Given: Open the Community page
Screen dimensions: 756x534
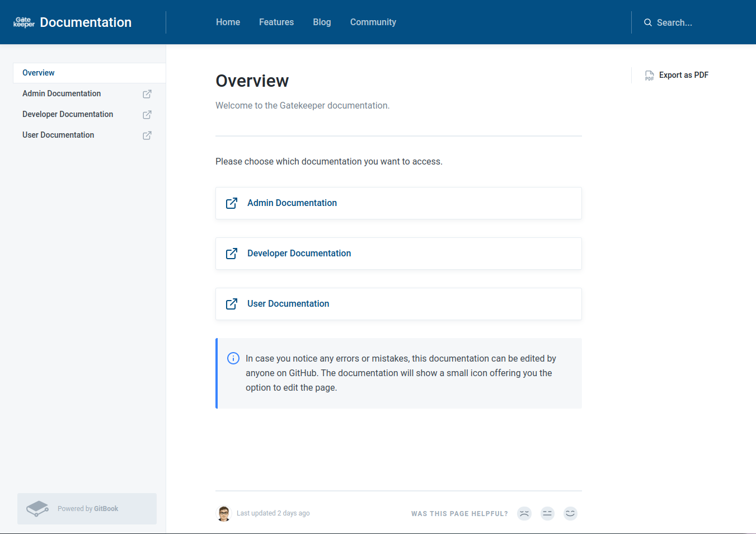Looking at the screenshot, I should 373,22.
